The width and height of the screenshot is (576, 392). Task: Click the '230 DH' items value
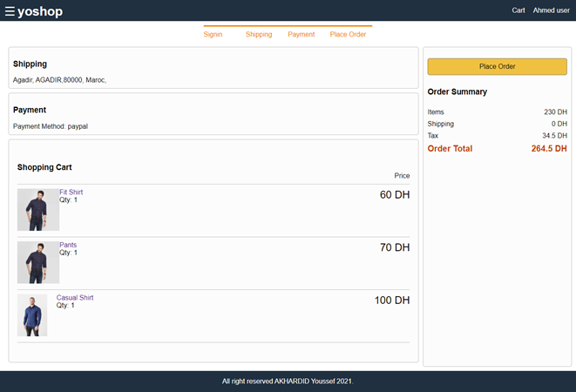point(555,112)
